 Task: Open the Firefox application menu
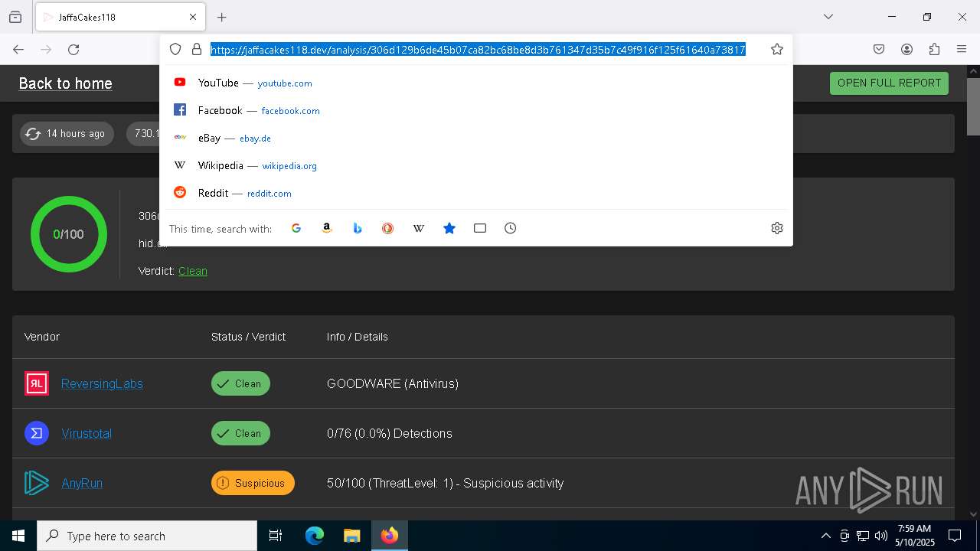tap(962, 49)
